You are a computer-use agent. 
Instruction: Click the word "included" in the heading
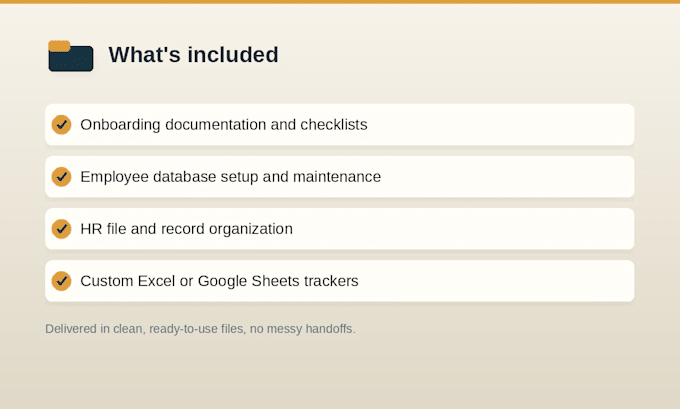[x=233, y=55]
